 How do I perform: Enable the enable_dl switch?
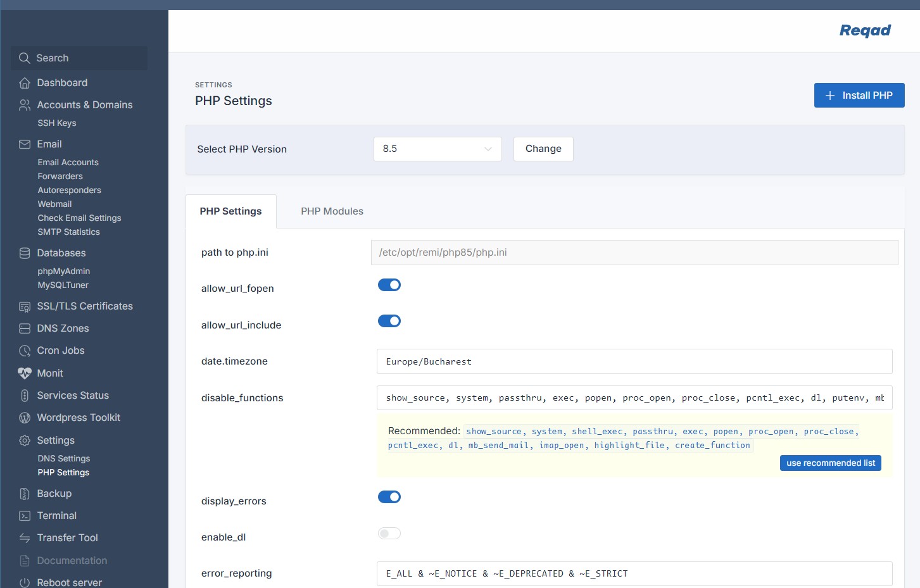pos(389,534)
